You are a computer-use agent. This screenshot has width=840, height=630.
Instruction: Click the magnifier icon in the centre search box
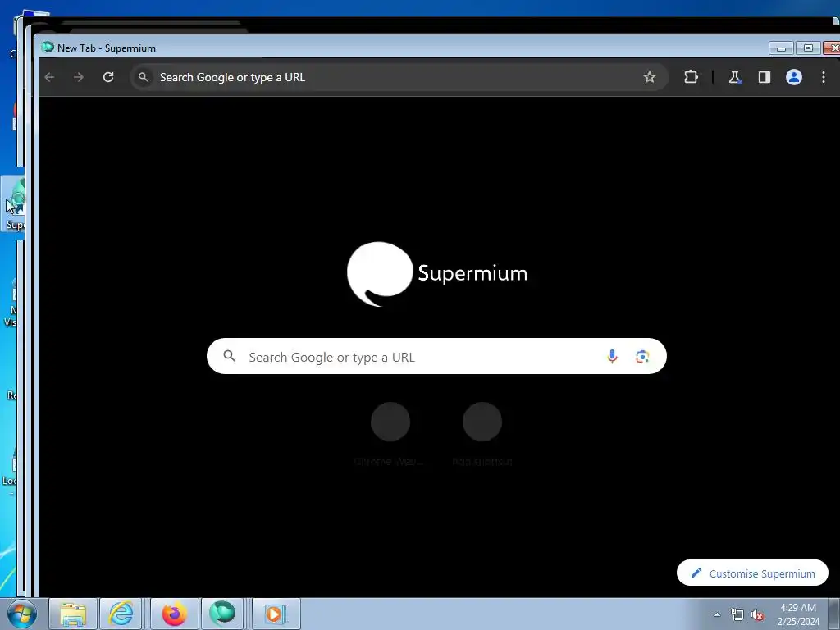pos(230,356)
